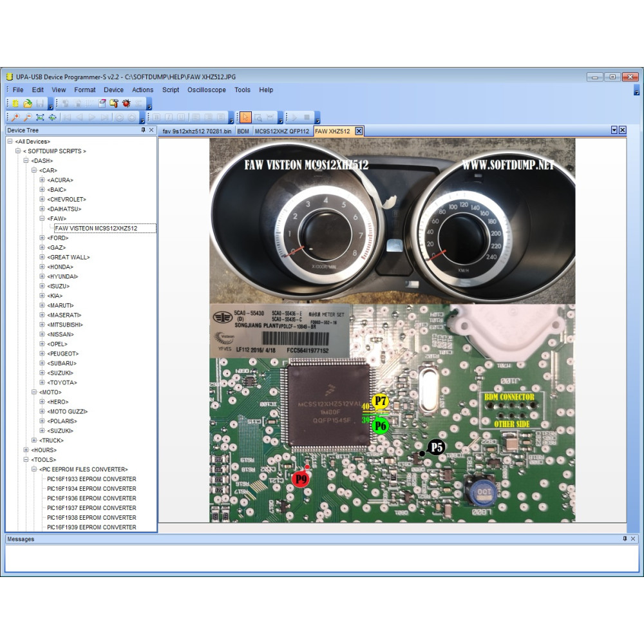Image resolution: width=644 pixels, height=644 pixels.
Task: Switch to the BDM tab
Action: (243, 131)
